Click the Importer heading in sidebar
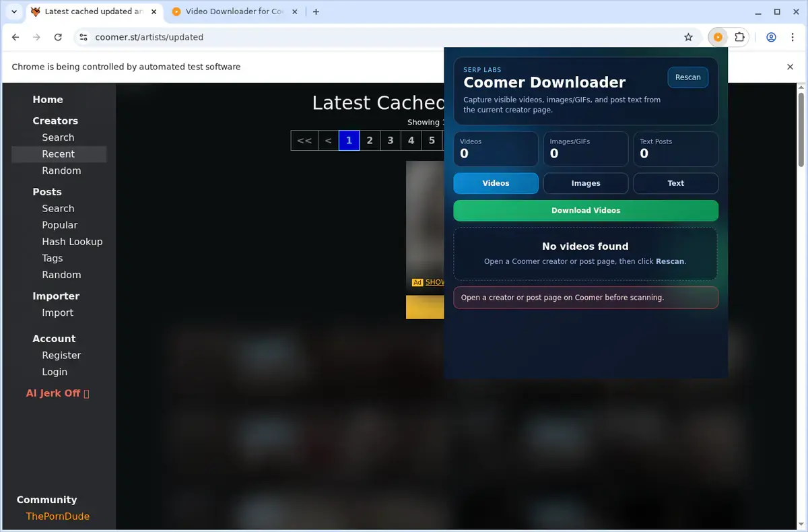The width and height of the screenshot is (808, 532). click(56, 296)
